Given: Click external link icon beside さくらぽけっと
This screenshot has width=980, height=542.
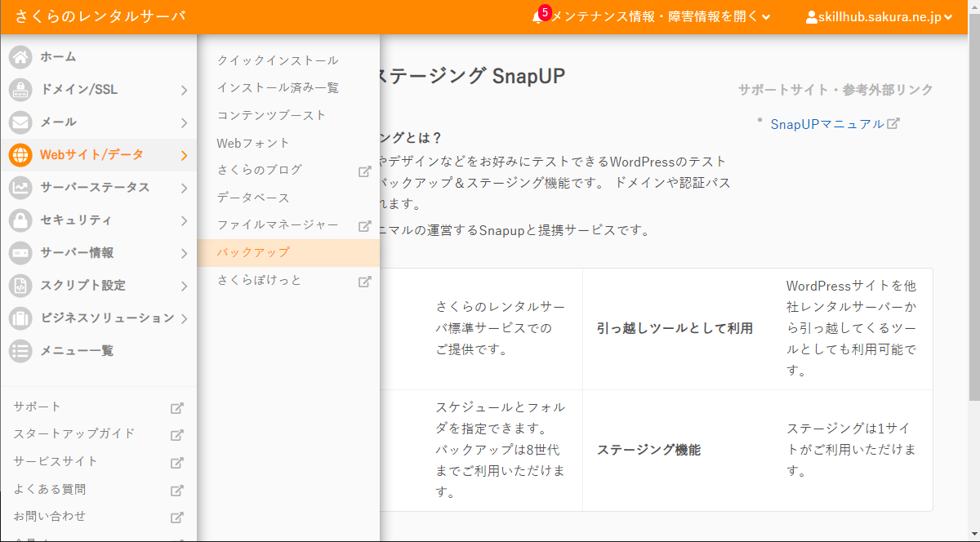Looking at the screenshot, I should click(365, 282).
